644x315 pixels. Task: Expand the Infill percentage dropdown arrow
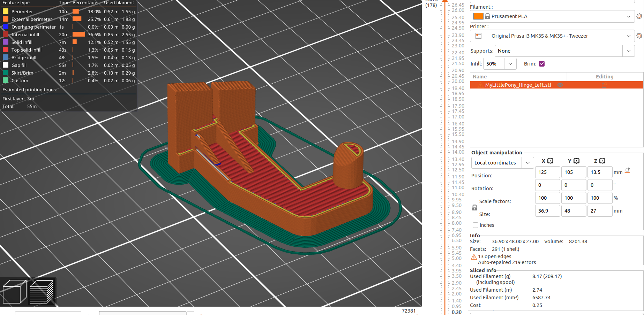(510, 64)
